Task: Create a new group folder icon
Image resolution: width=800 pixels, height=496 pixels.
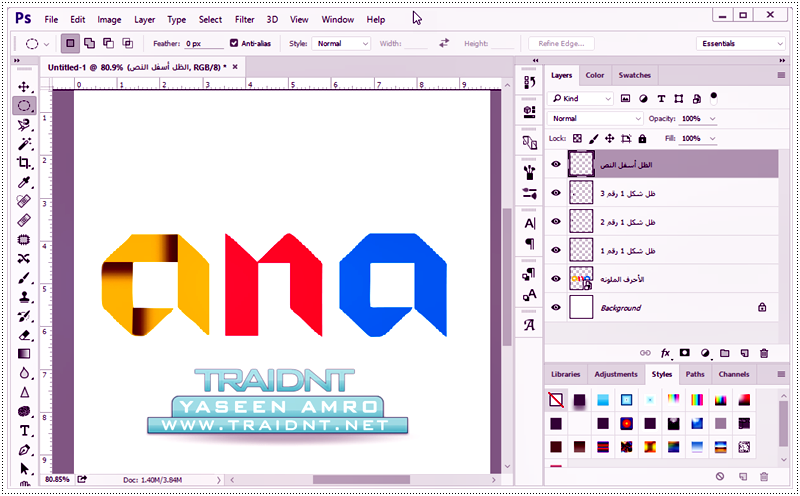Action: click(x=724, y=353)
